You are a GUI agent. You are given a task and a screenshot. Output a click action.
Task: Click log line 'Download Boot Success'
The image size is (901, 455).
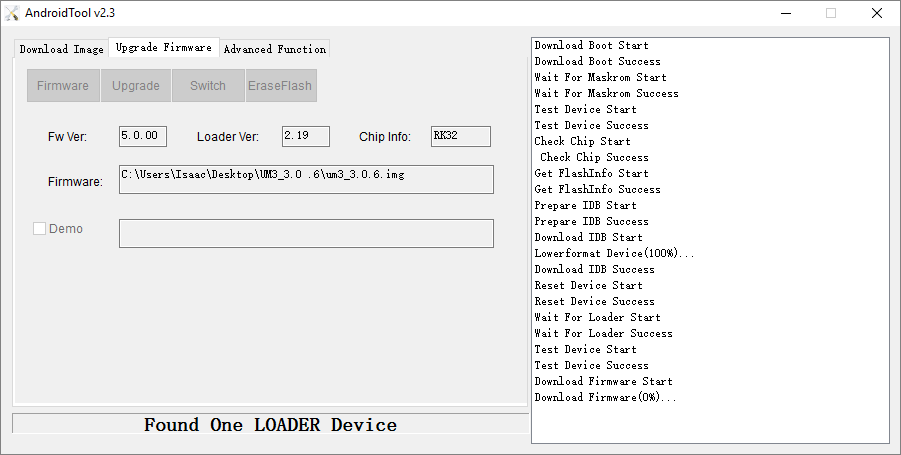(598, 61)
